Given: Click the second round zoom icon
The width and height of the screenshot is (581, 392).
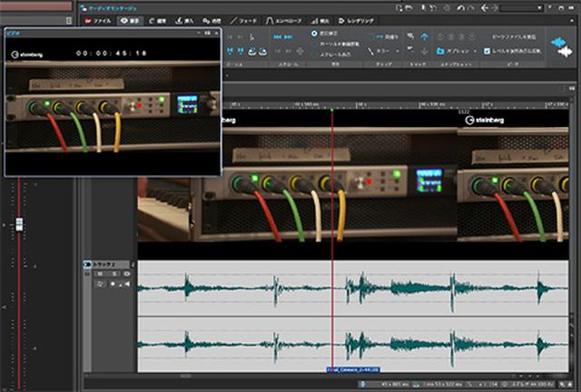Looking at the screenshot, I should coord(262,51).
